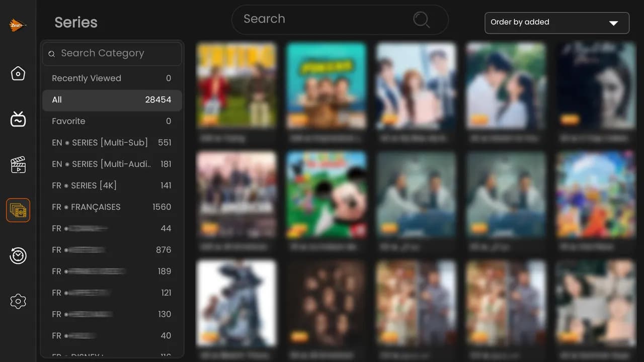The width and height of the screenshot is (644, 362).
Task: Select the highlighted Series icon in sidebar
Action: (x=18, y=210)
